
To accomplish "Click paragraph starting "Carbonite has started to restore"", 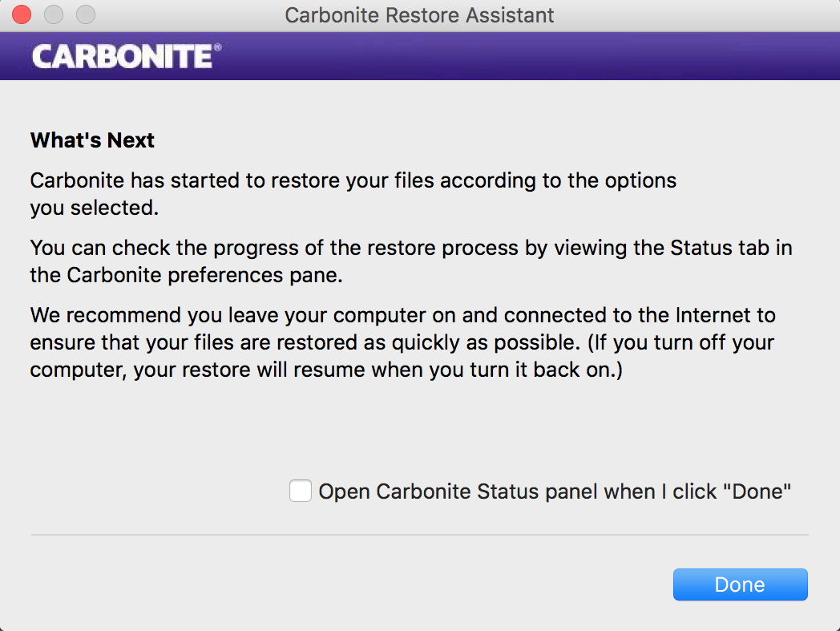I will pyautogui.click(x=353, y=193).
